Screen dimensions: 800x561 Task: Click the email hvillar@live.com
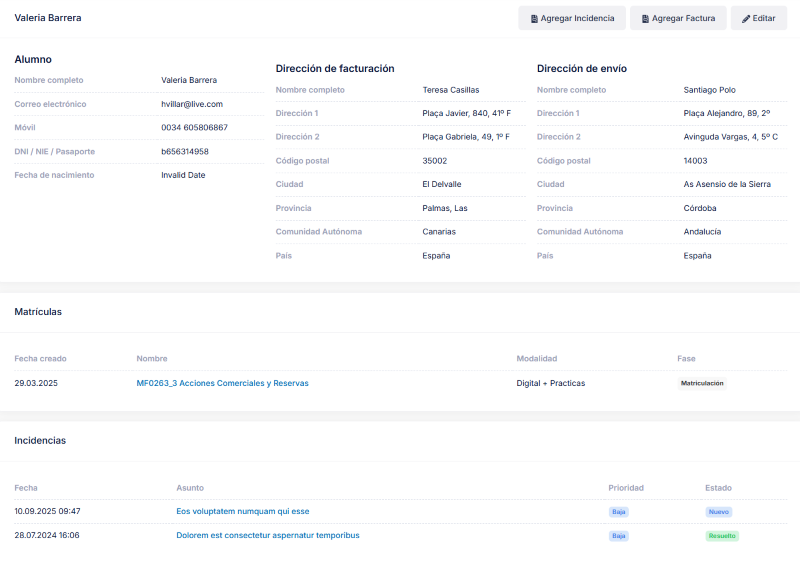tap(192, 104)
